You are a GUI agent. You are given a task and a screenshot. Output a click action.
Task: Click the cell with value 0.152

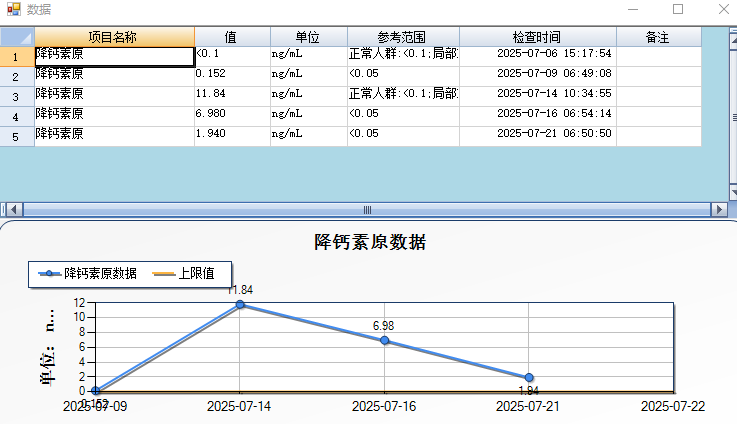tap(232, 74)
